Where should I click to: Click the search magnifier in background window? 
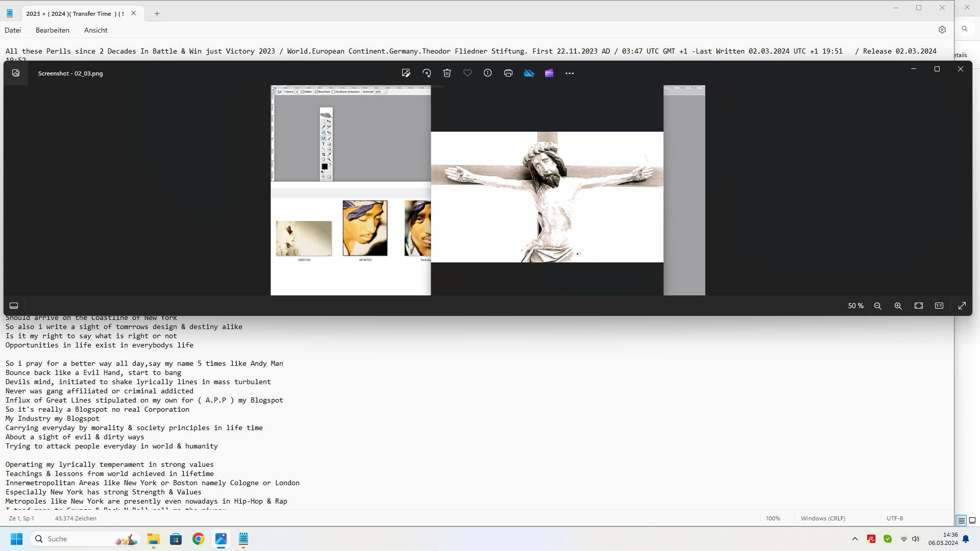965,29
